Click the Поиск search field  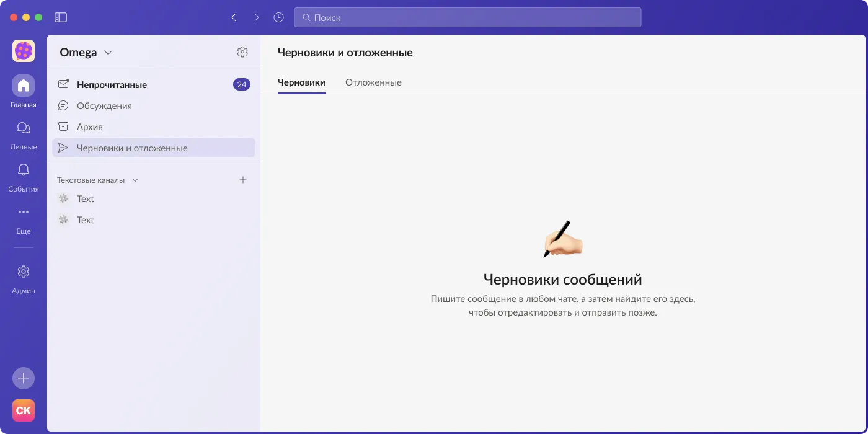467,17
